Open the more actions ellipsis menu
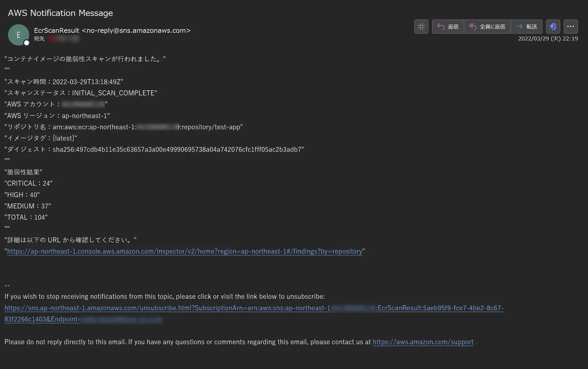 pyautogui.click(x=571, y=27)
